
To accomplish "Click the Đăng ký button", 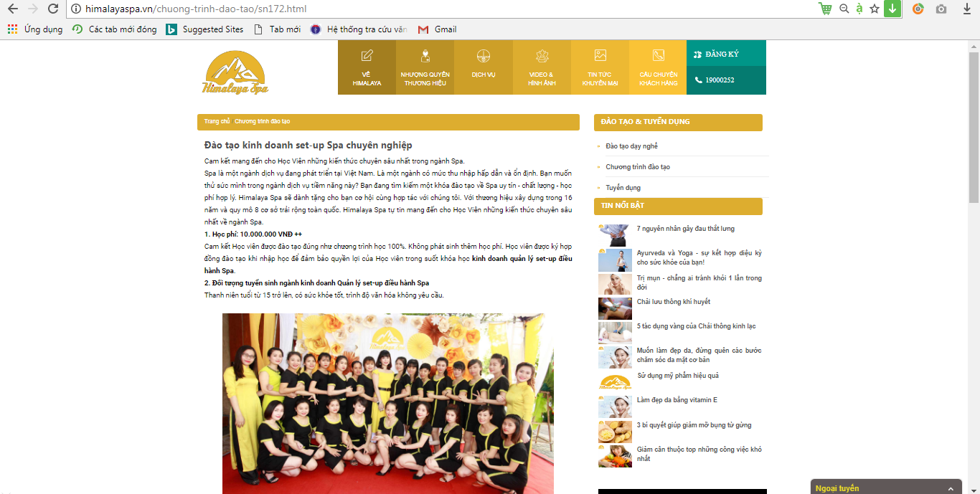I will click(x=722, y=54).
